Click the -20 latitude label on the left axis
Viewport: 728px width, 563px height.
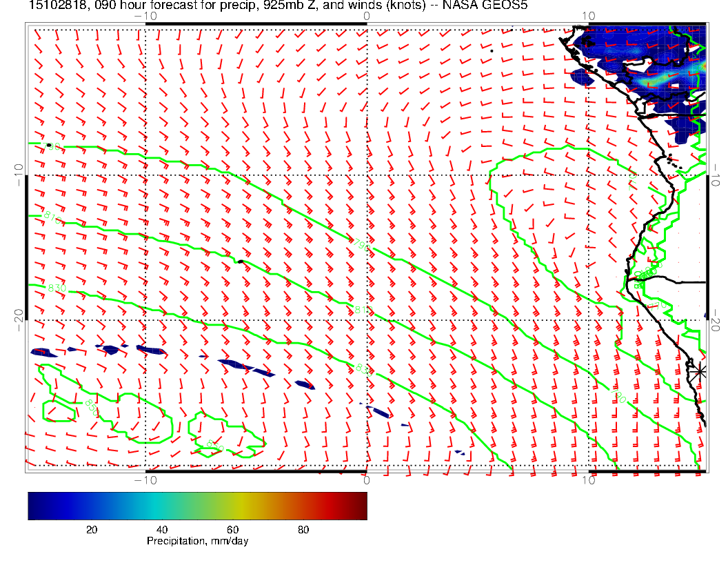click(18, 315)
